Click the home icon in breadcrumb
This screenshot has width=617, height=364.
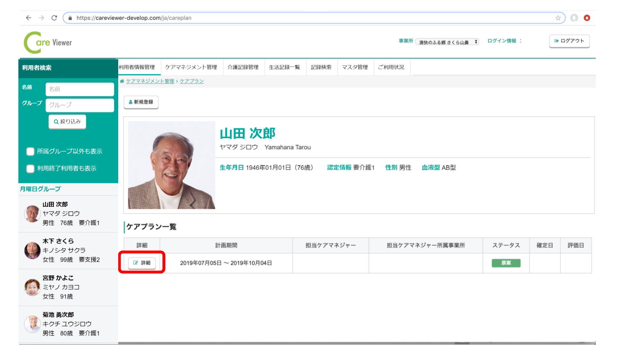point(122,81)
